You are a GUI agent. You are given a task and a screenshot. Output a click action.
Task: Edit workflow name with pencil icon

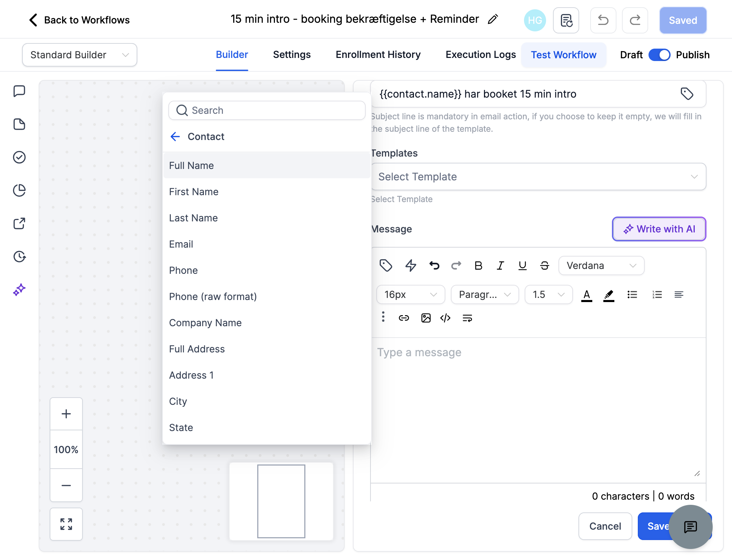493,19
